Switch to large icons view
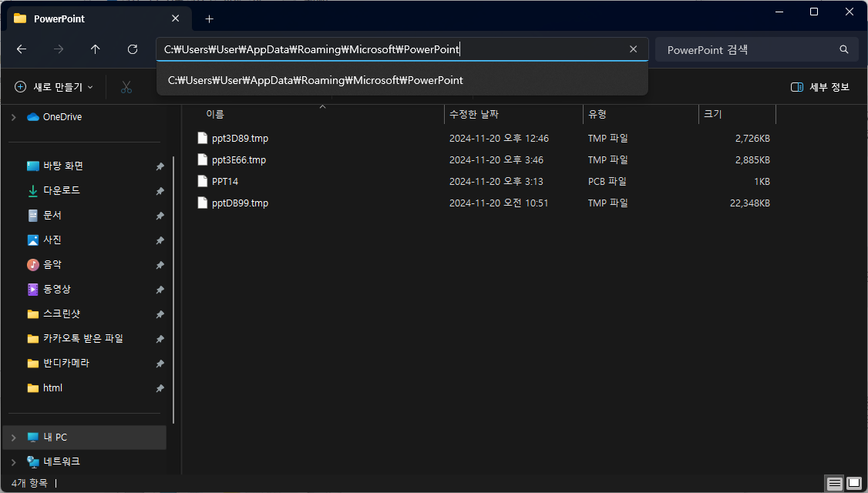Viewport: 868px width, 493px height. coord(854,484)
